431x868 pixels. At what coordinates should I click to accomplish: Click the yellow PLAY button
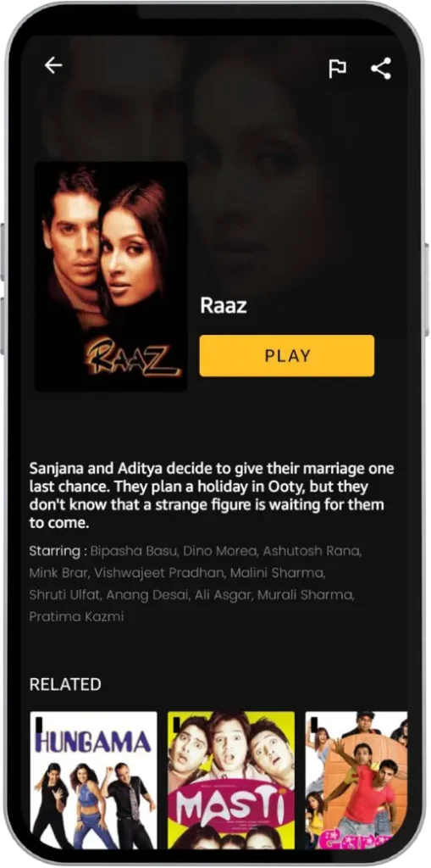click(x=286, y=355)
